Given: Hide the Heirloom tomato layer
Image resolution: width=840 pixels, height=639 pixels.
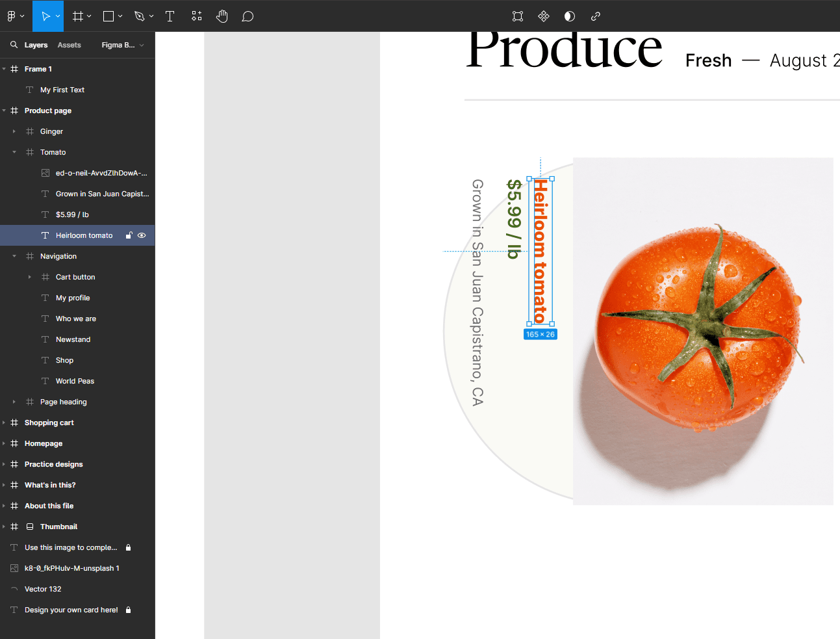Looking at the screenshot, I should click(x=142, y=235).
